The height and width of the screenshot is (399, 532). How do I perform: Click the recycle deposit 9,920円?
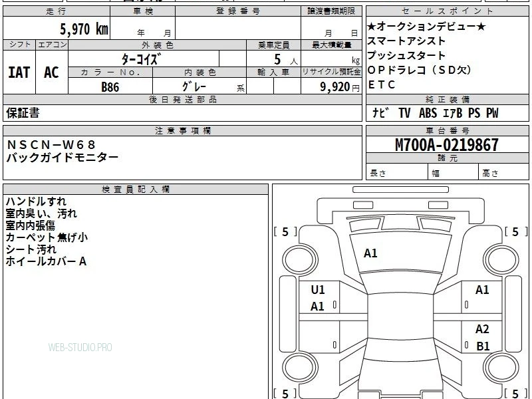340,87
